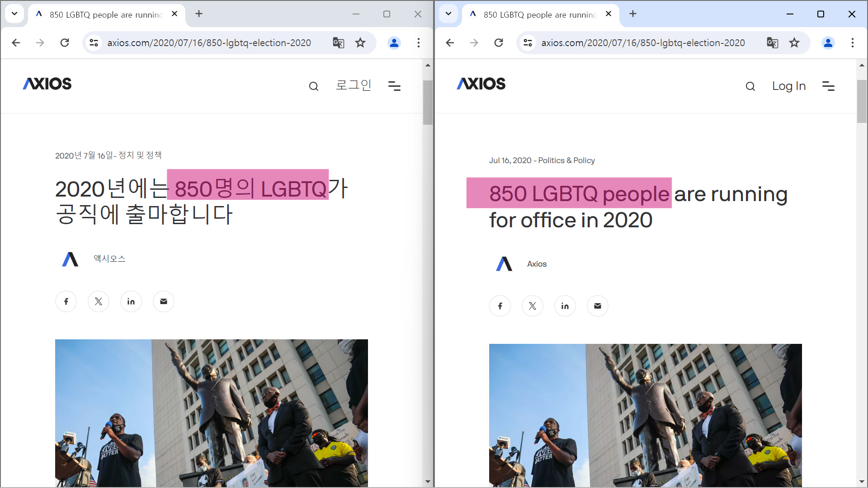
Task: Click back arrow in right browser window
Action: [x=450, y=42]
